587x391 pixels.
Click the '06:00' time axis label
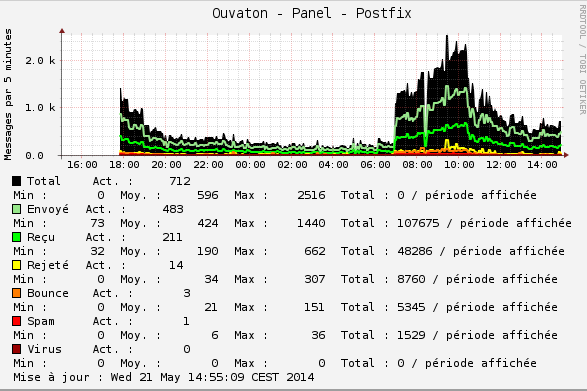point(375,165)
